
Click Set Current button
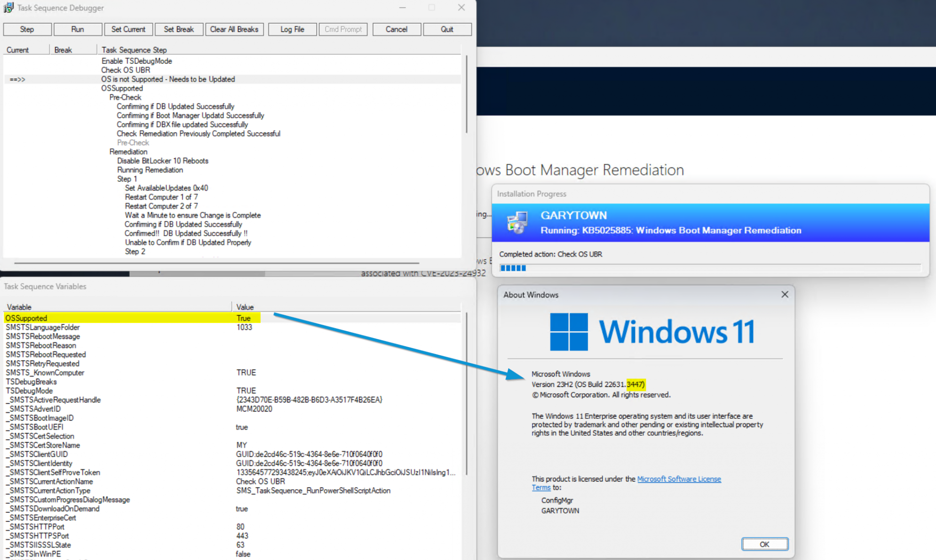coord(128,29)
